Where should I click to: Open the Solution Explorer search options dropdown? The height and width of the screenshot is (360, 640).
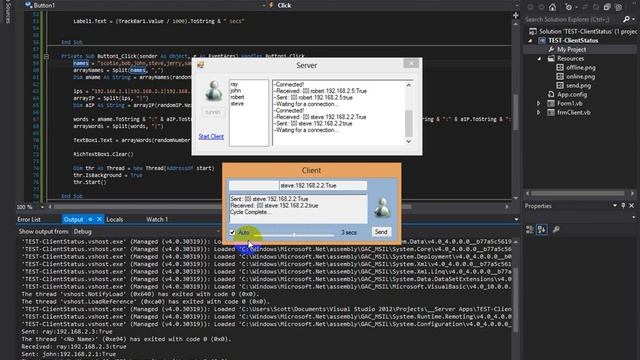coord(633,19)
